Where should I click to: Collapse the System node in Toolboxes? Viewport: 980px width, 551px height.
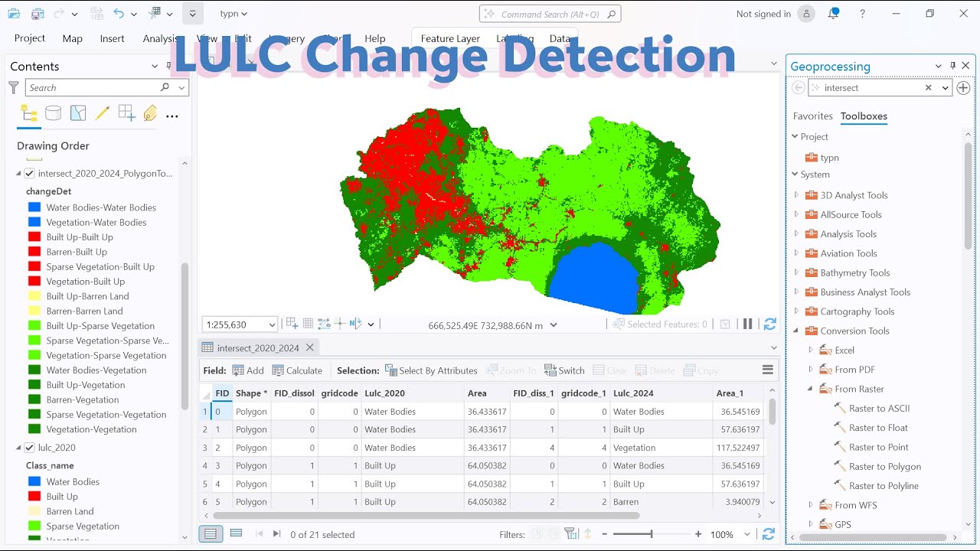coord(795,174)
